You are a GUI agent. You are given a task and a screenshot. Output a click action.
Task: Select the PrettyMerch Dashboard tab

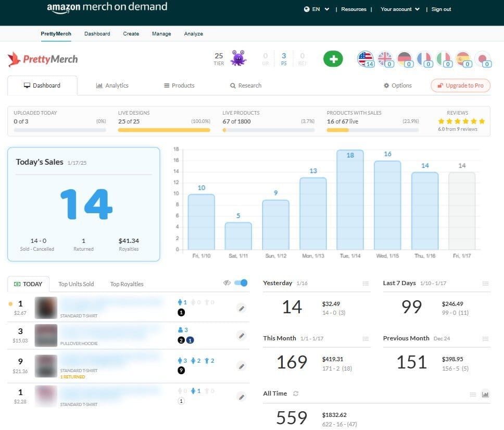pyautogui.click(x=42, y=85)
